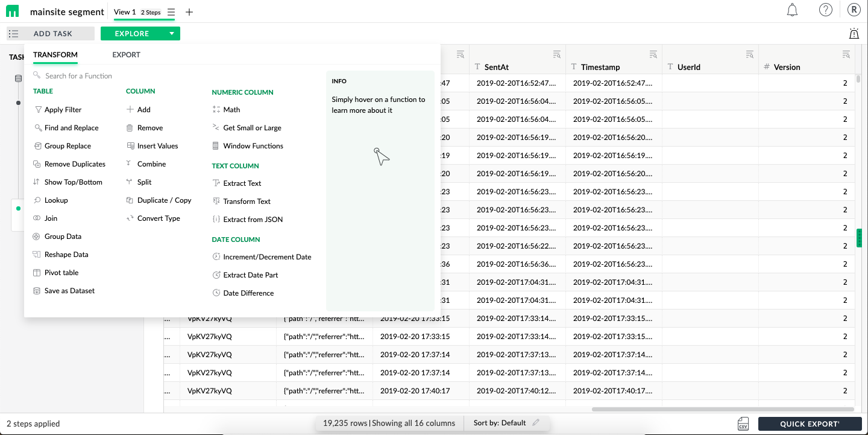868x435 pixels.
Task: Select Show Top/Bottom function
Action: click(68, 182)
